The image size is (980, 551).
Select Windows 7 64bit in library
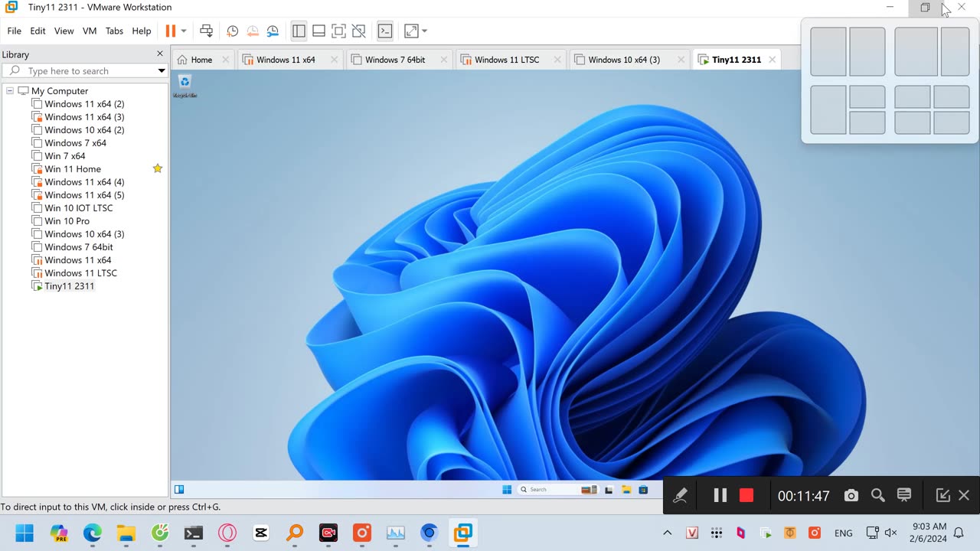(x=78, y=246)
